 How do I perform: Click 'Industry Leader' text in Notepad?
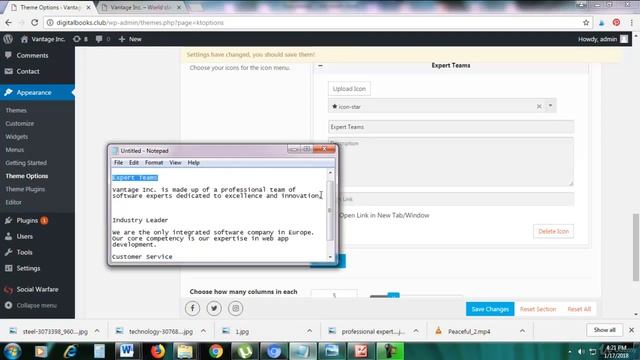pos(140,220)
